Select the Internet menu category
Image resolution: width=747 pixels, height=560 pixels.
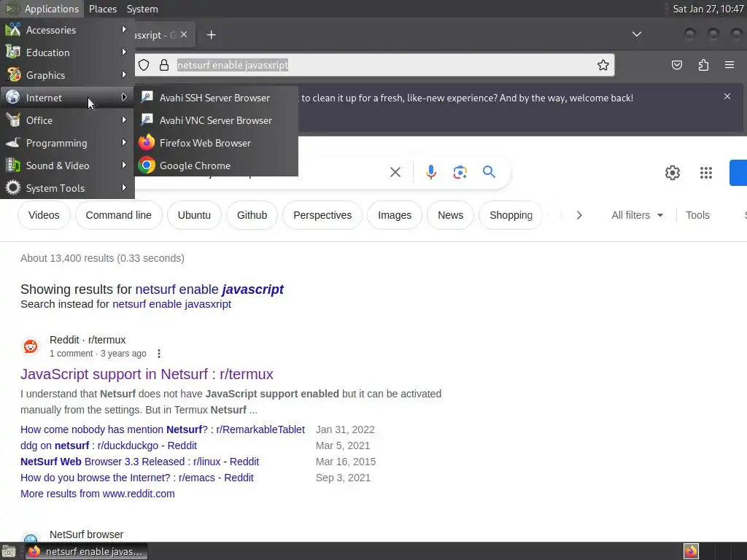tap(67, 98)
